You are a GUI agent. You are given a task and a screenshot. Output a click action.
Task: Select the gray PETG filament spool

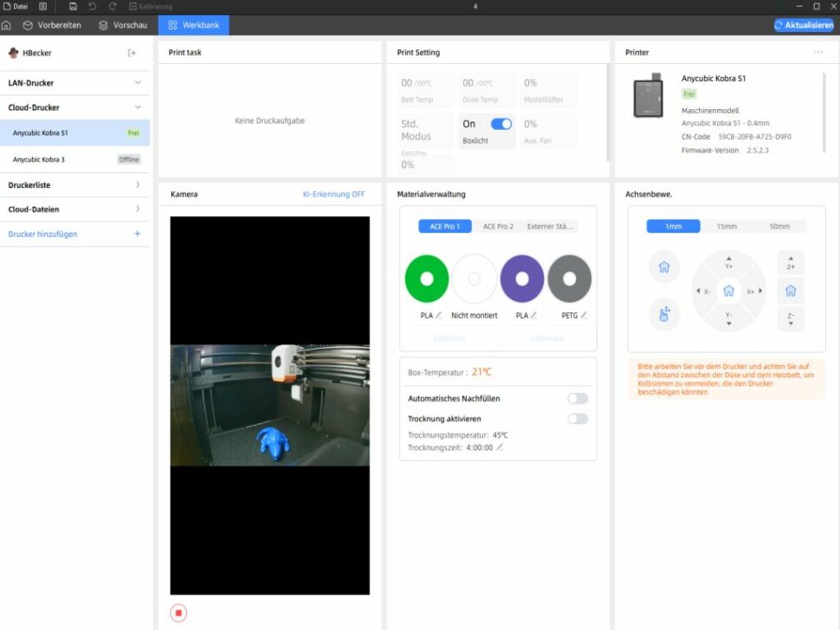[x=570, y=279]
